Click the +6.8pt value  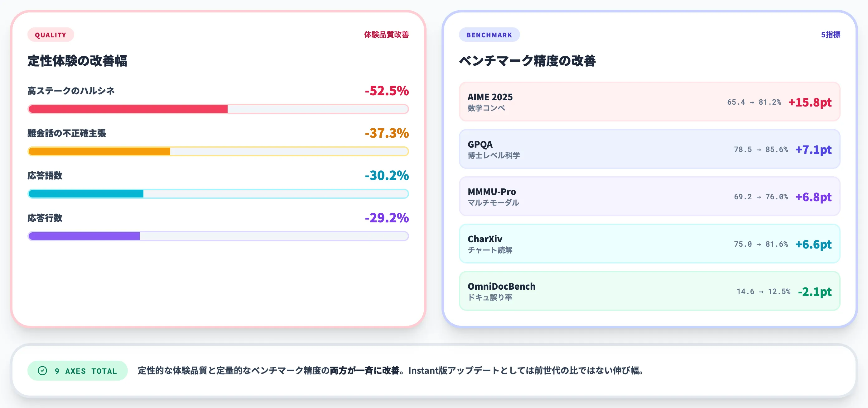[813, 197]
